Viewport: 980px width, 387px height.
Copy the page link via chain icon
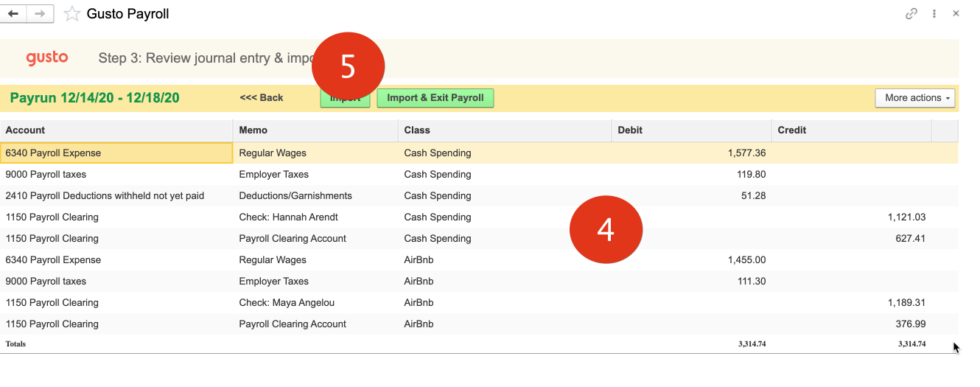pyautogui.click(x=911, y=13)
